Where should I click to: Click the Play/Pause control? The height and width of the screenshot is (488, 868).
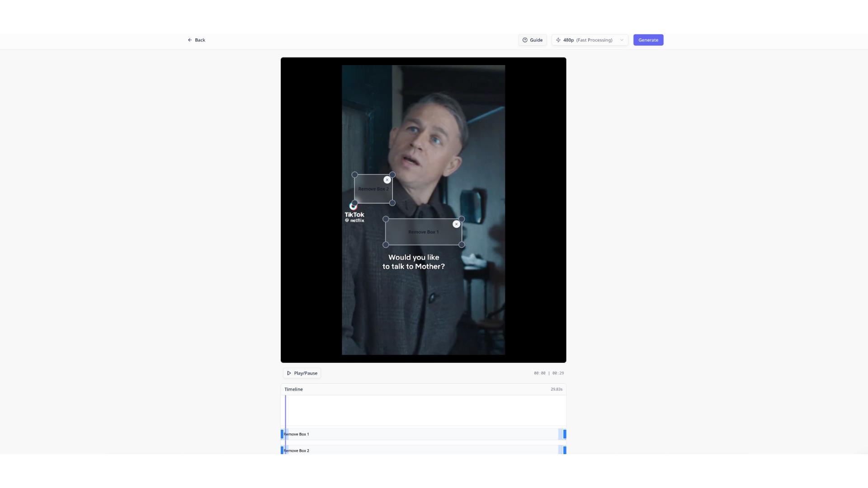pyautogui.click(x=302, y=373)
